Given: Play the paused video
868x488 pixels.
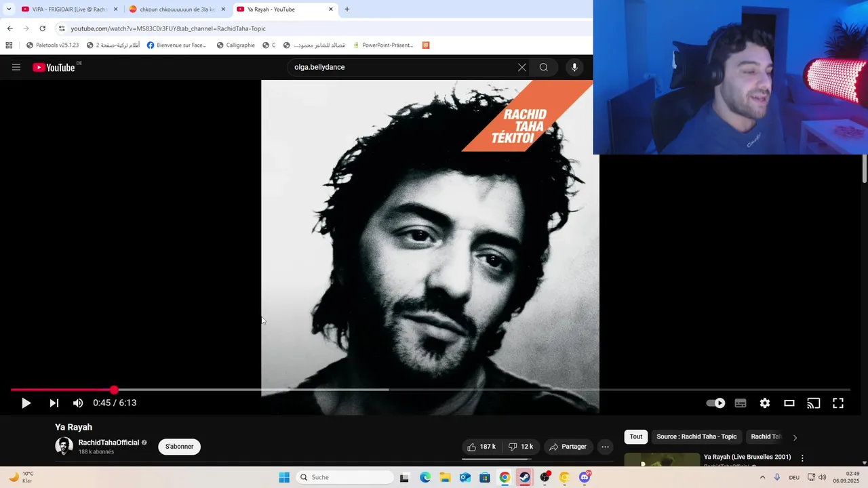Looking at the screenshot, I should tap(26, 403).
